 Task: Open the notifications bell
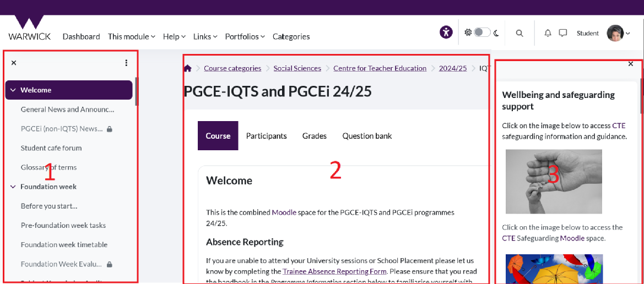(548, 33)
